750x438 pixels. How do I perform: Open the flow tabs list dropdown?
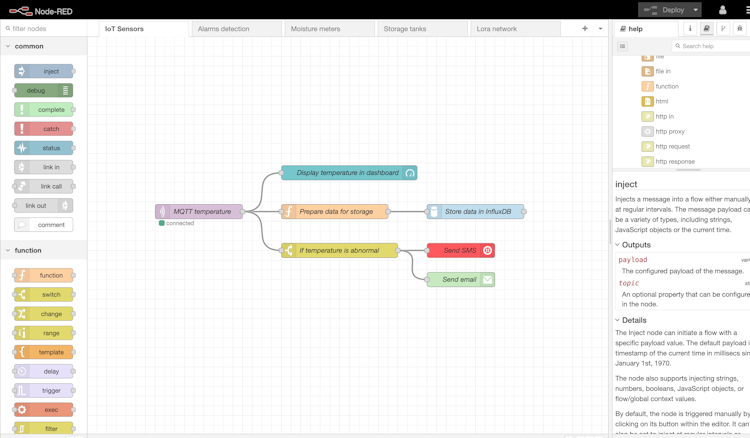pyautogui.click(x=600, y=29)
